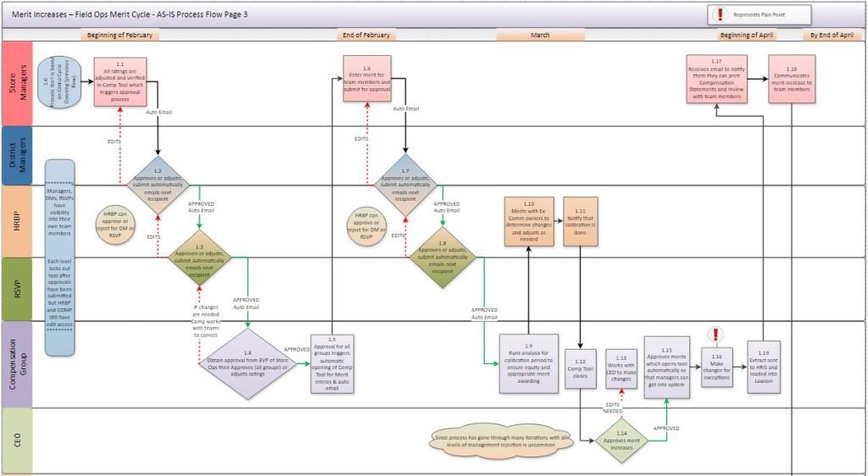
Task: Click the 1.4 EVP approval decision diamond
Action: (x=248, y=364)
